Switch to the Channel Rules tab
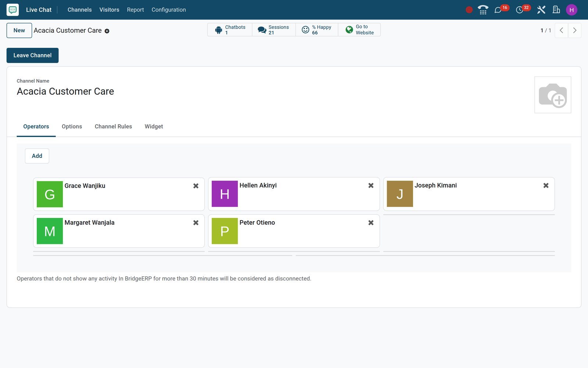The image size is (588, 368). (x=113, y=127)
